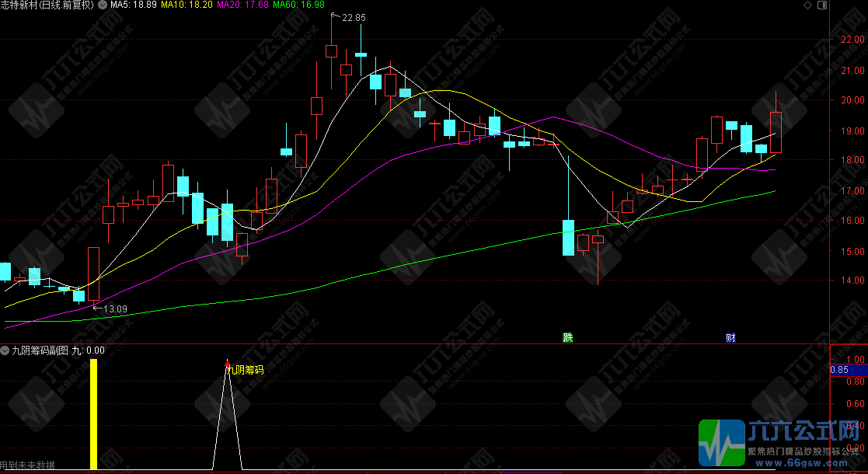Select the green MA60 indicator label
The height and width of the screenshot is (474, 868).
pyautogui.click(x=298, y=5)
